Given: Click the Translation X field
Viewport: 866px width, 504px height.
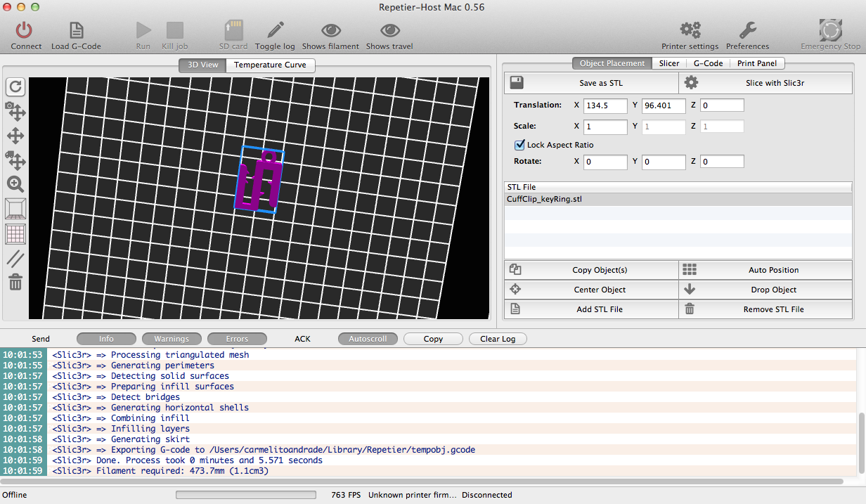Looking at the screenshot, I should coord(605,105).
